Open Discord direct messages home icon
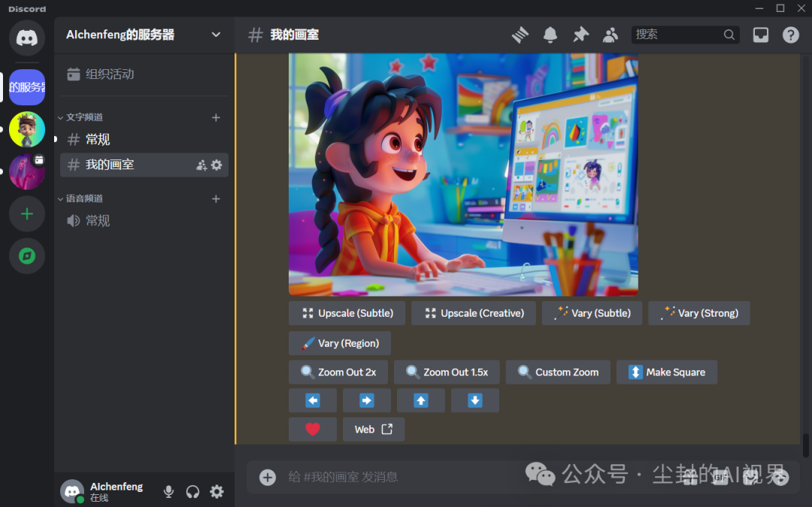Screen dimensions: 812x507 pos(27,38)
